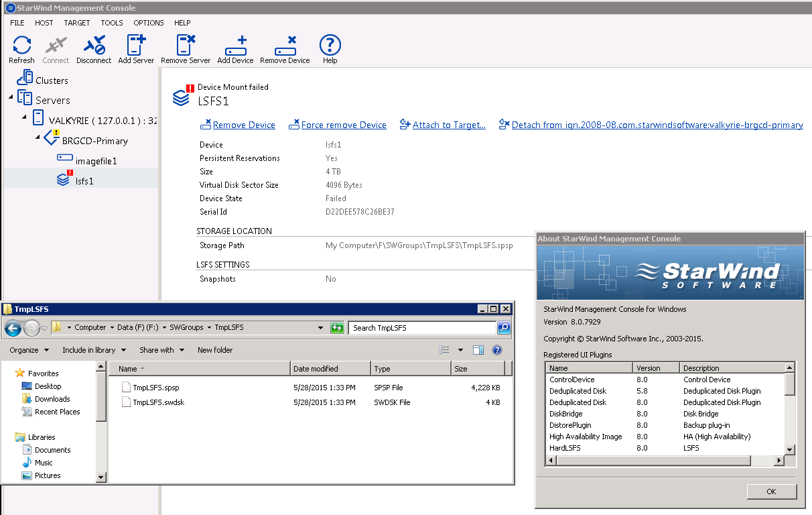Click the Explorer navigation pane scroll-down arrow

coord(101,477)
